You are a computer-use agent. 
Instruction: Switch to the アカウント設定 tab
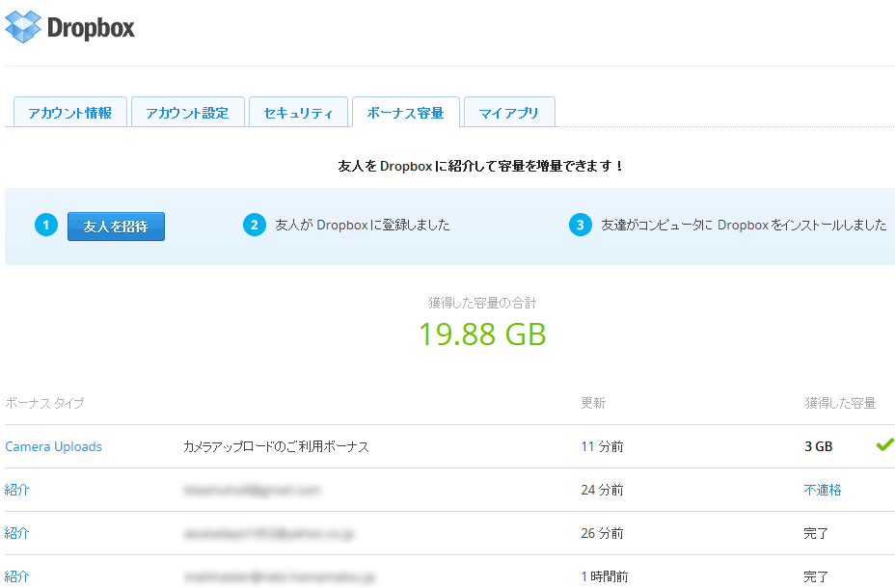click(188, 113)
